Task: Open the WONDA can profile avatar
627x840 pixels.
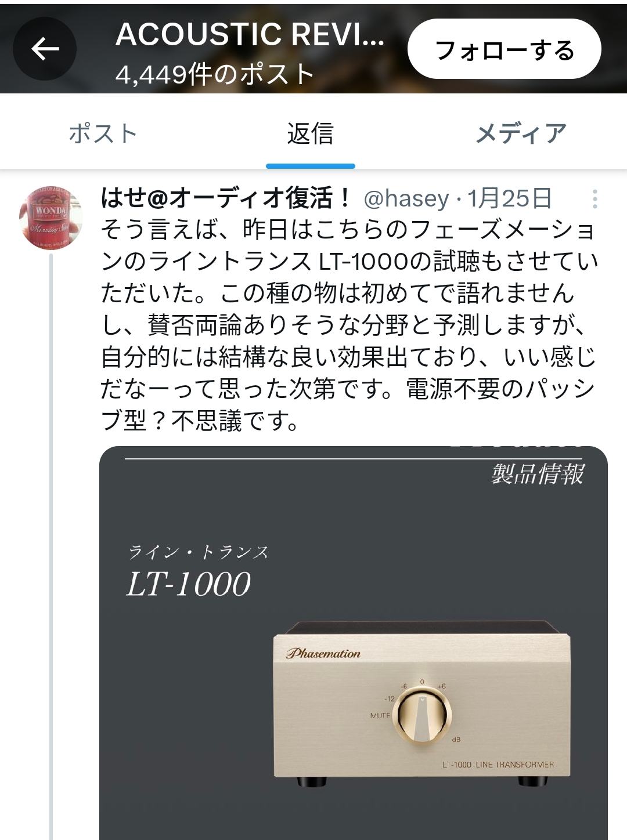Action: [x=51, y=218]
